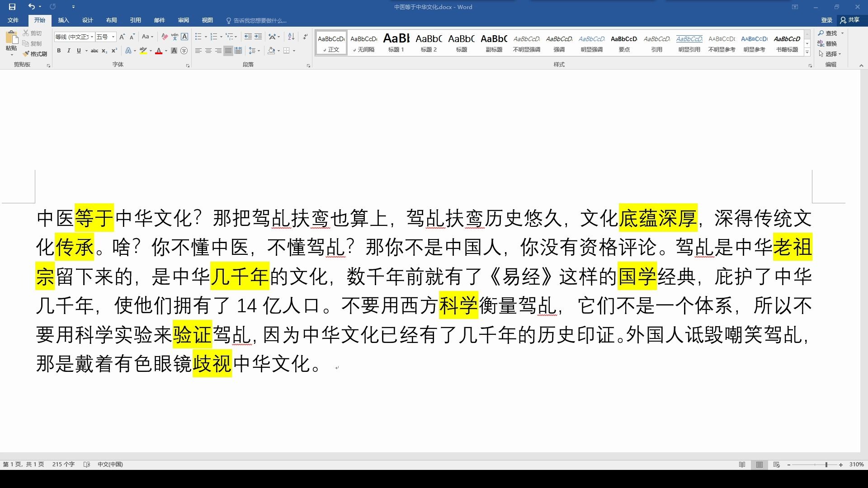The height and width of the screenshot is (488, 868).
Task: Toggle show/hide paragraph marks
Action: (x=306, y=37)
